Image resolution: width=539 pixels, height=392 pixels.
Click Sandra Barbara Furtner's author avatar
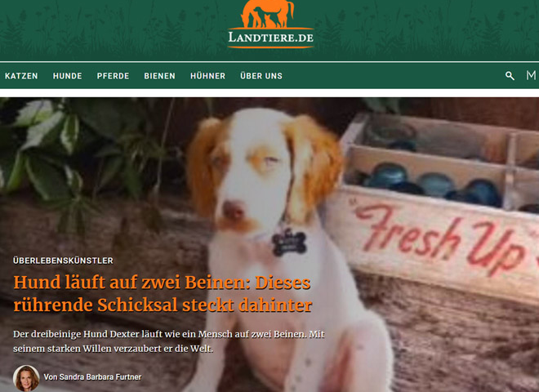point(26,378)
